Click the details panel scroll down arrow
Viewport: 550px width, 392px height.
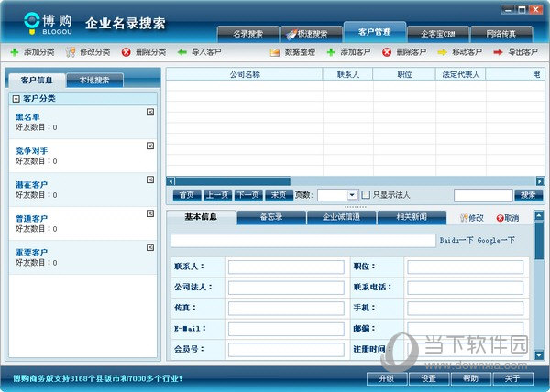(x=539, y=354)
